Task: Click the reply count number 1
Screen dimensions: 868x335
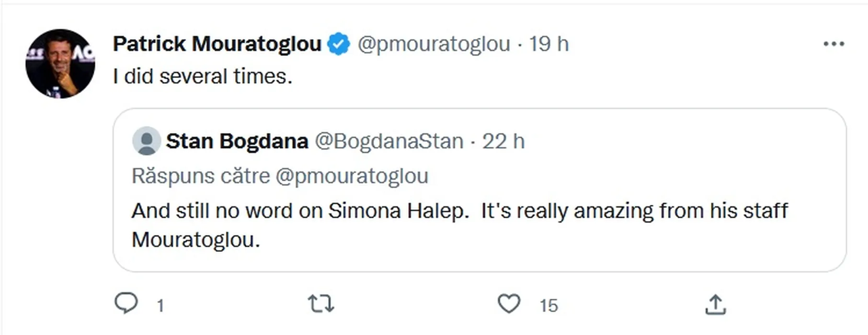Action: [160, 305]
